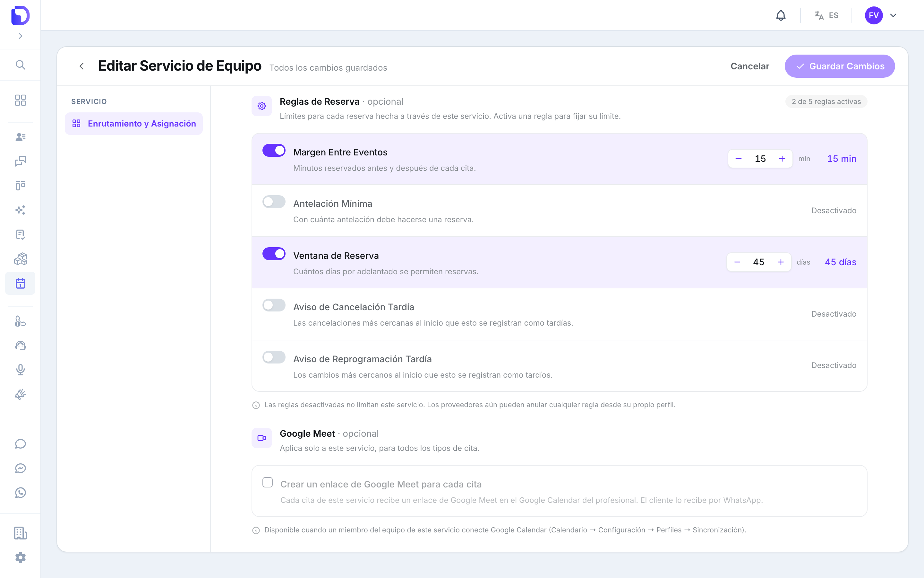This screenshot has height=578, width=924.
Task: Click the '15 min' summary text
Action: 842,159
